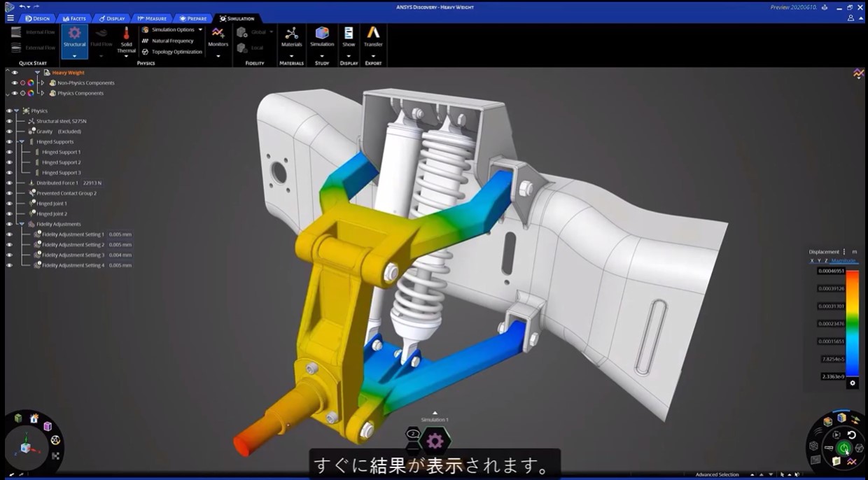The width and height of the screenshot is (868, 480).
Task: Click the undo arrow in title bar
Action: point(22,6)
